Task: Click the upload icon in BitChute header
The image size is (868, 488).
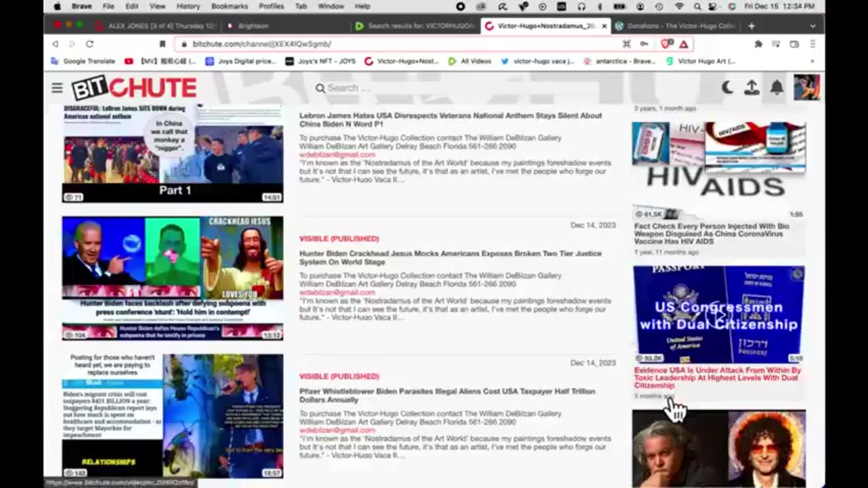Action: click(752, 87)
